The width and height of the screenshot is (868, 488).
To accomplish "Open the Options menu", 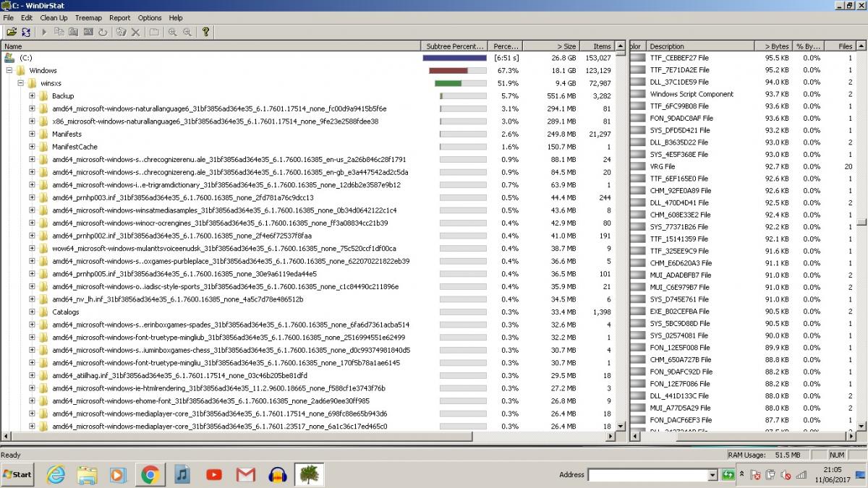I will 150,17.
